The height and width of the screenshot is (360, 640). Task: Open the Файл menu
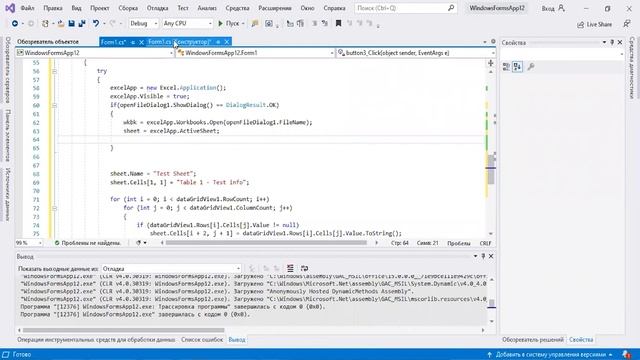(x=27, y=8)
